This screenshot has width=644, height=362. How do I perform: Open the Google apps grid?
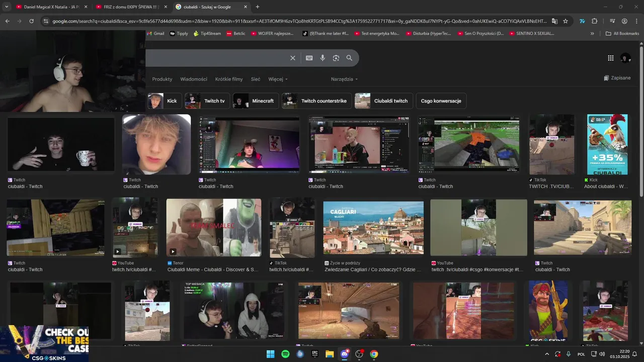(610, 58)
